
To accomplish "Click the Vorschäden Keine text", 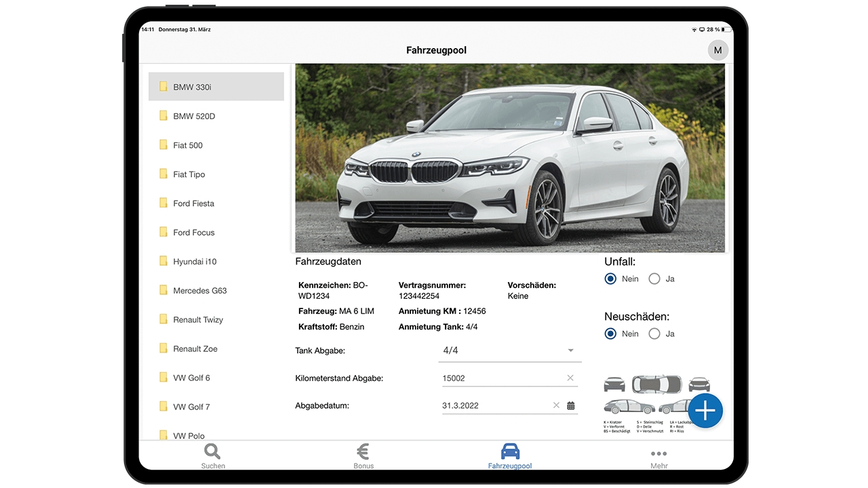I will tap(532, 291).
